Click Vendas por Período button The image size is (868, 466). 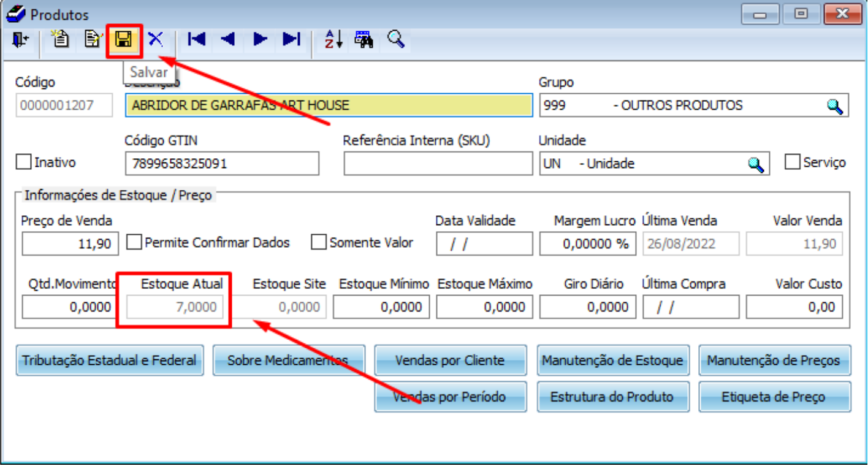coord(451,397)
